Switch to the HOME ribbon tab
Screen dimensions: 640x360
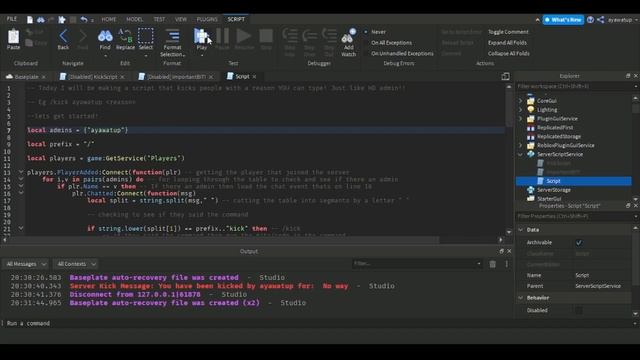pyautogui.click(x=109, y=19)
